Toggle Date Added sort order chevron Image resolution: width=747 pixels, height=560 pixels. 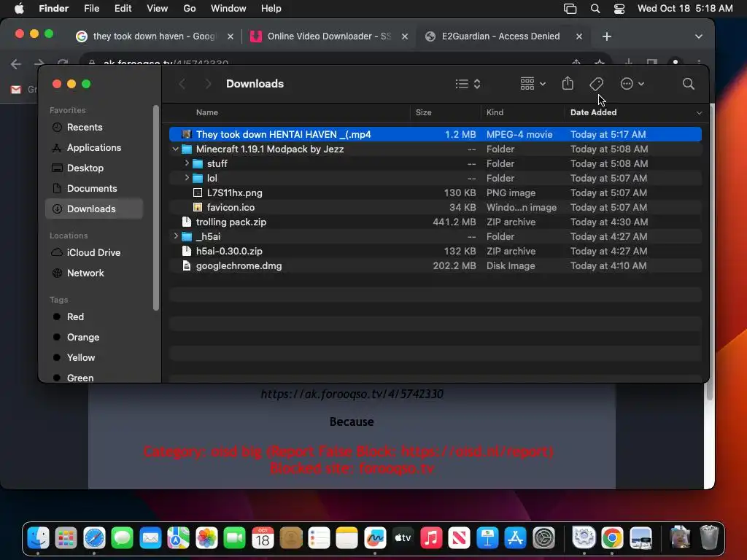[x=699, y=113]
